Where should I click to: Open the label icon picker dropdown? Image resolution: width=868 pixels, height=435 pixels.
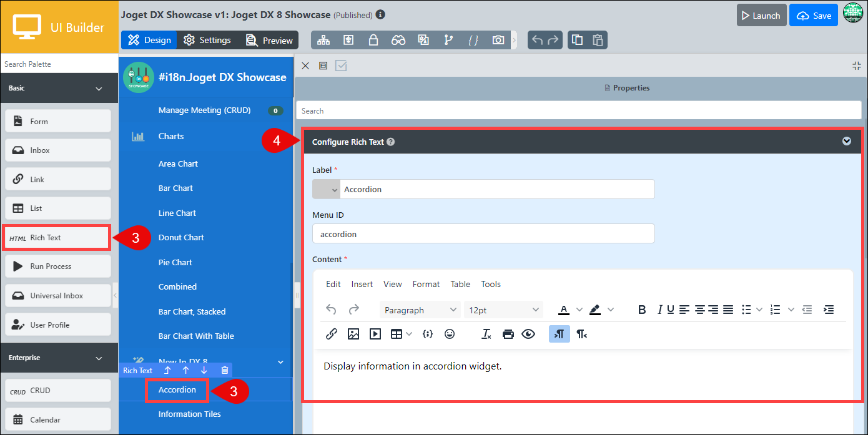(327, 189)
